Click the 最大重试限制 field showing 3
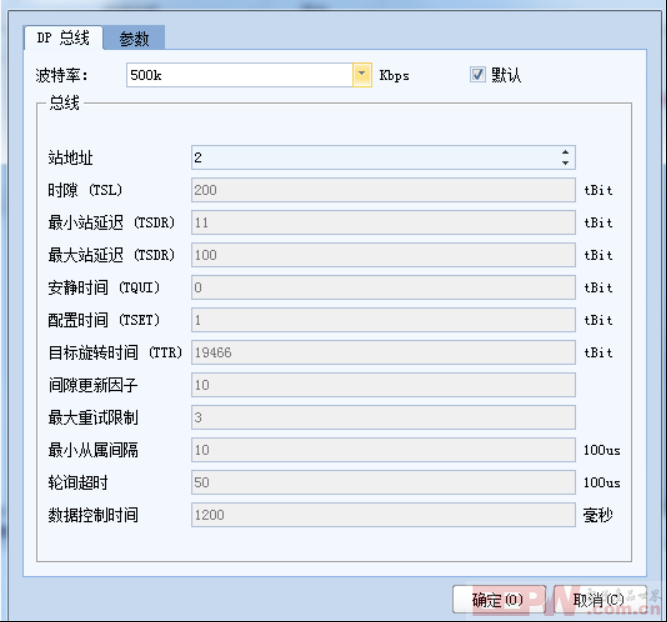Viewport: 667px width, 622px height. (383, 417)
